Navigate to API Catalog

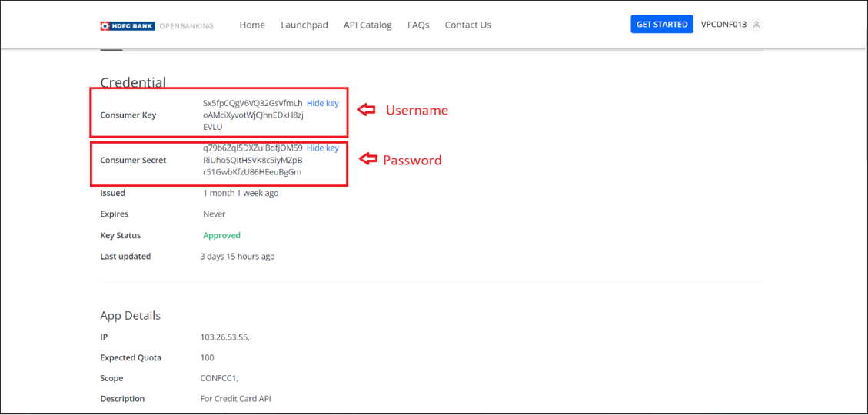[x=367, y=25]
